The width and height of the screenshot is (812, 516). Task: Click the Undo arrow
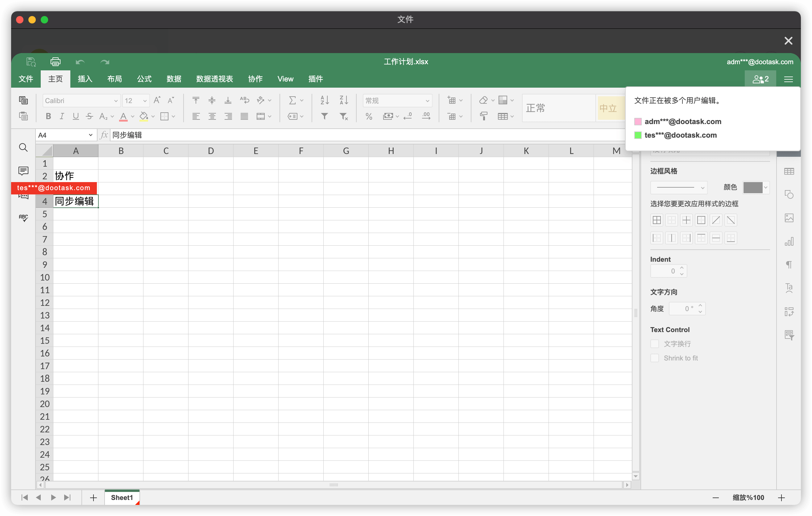[x=80, y=62]
